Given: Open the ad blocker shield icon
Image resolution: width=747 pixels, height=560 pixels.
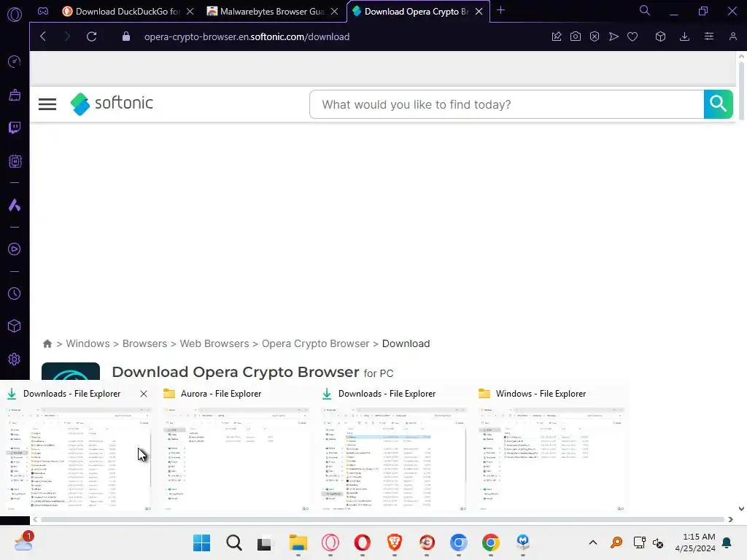Looking at the screenshot, I should [594, 36].
